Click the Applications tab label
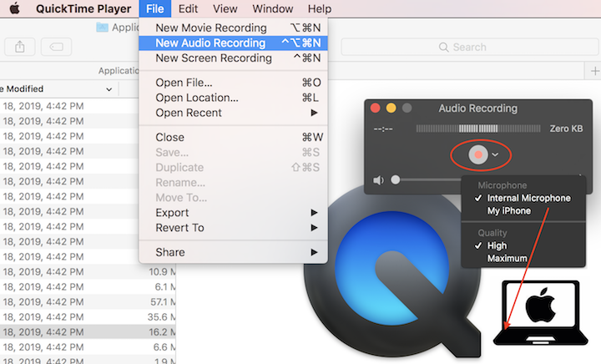 [x=119, y=70]
